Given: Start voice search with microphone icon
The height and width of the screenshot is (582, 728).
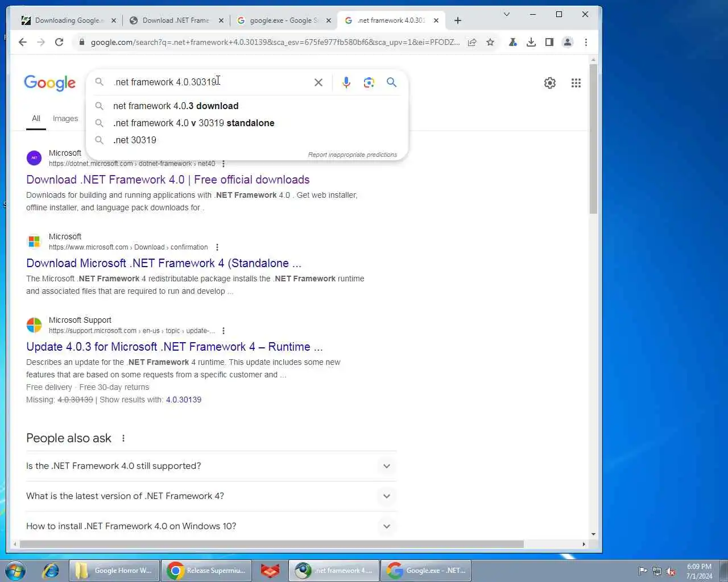Looking at the screenshot, I should pyautogui.click(x=346, y=82).
